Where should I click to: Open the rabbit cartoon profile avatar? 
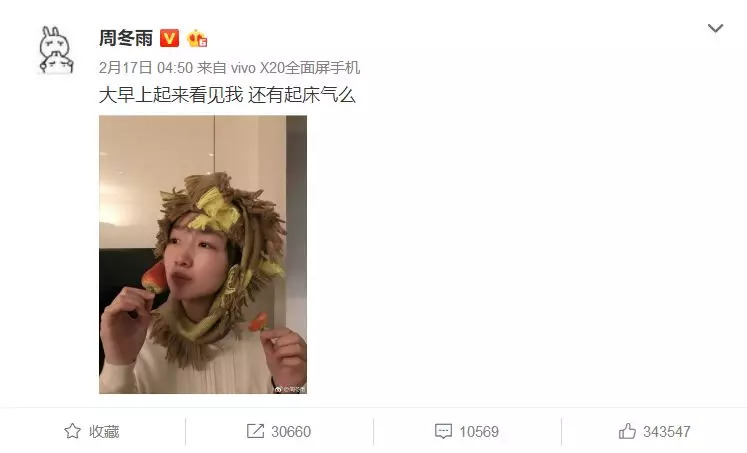[x=56, y=50]
